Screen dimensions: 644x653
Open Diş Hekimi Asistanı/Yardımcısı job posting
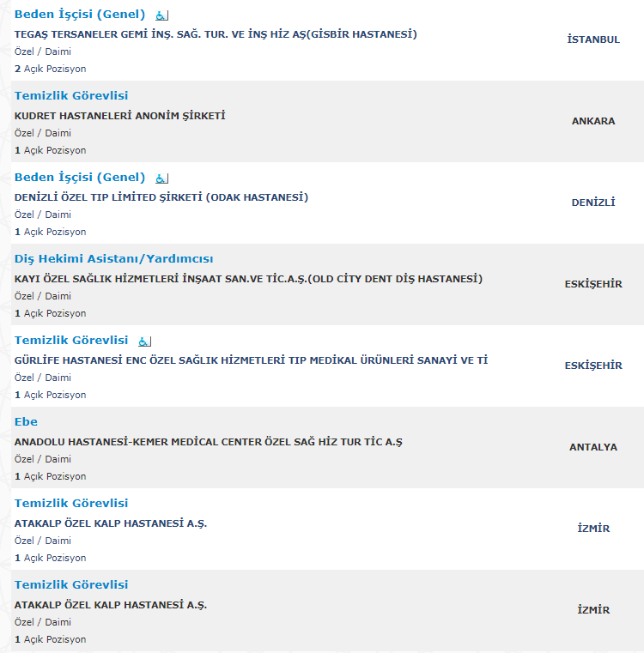[114, 258]
